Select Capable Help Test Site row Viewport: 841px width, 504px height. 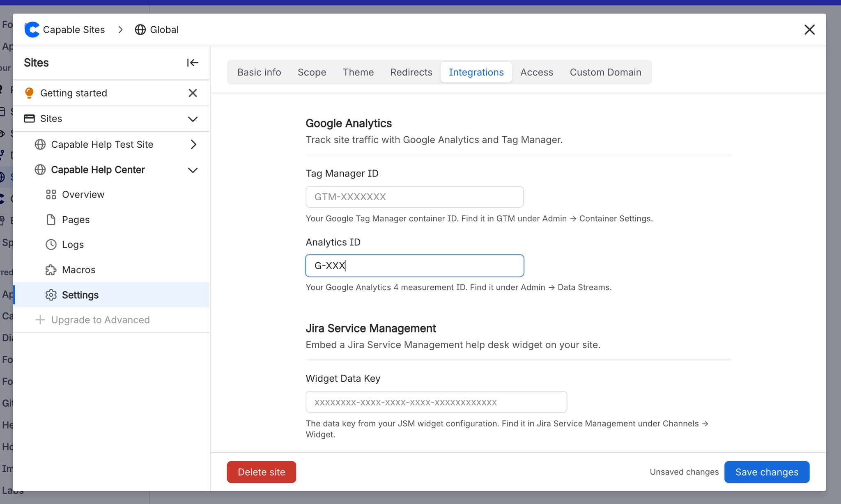pos(111,144)
